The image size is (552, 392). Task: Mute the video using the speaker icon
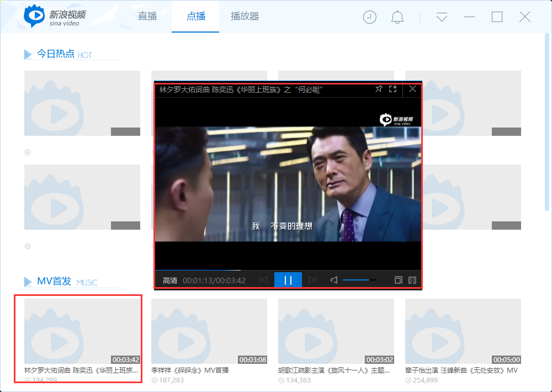[333, 280]
